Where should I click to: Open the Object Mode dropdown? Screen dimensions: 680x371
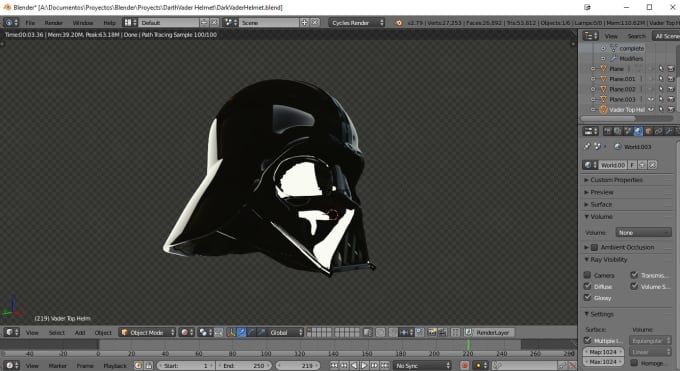(147, 332)
